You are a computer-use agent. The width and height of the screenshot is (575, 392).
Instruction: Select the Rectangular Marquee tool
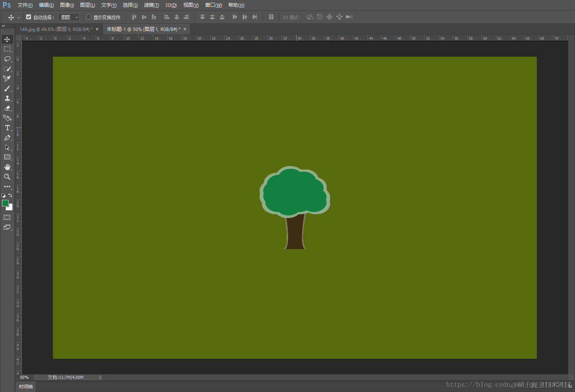click(7, 49)
